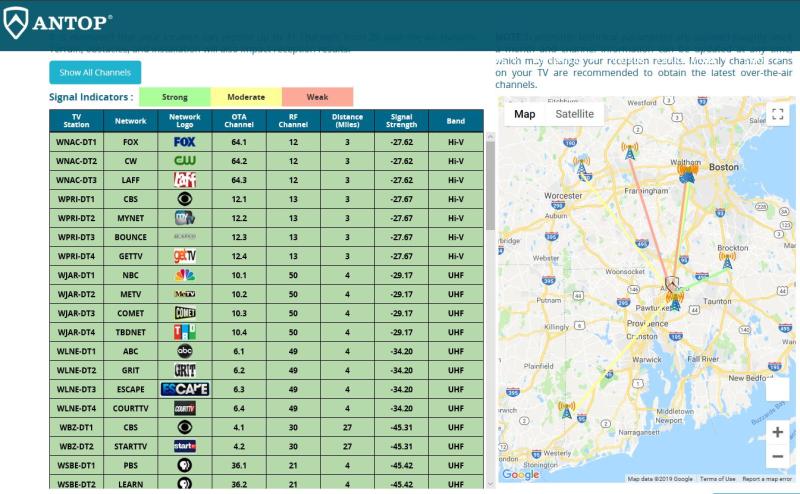The image size is (800, 494).
Task: Click the channel table scrollbar thumb
Action: 490,186
